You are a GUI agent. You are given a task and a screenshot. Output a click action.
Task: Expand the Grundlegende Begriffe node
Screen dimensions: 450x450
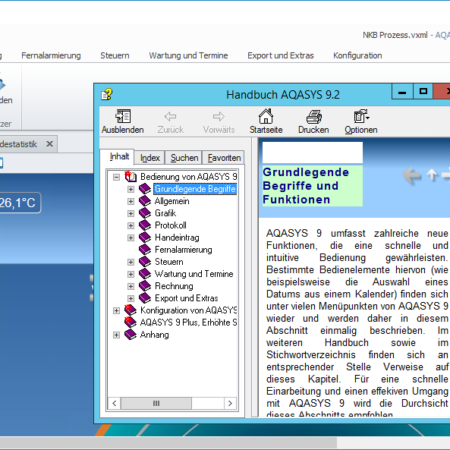click(x=131, y=189)
